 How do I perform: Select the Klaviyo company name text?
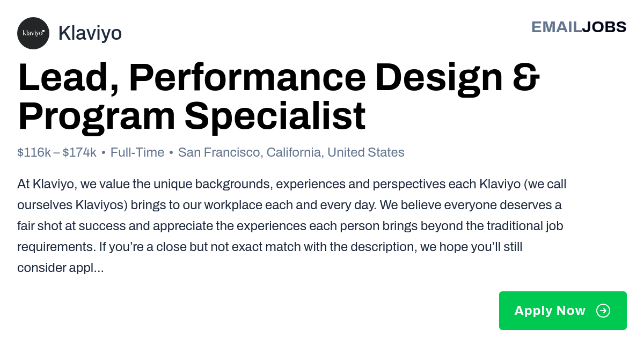point(90,33)
